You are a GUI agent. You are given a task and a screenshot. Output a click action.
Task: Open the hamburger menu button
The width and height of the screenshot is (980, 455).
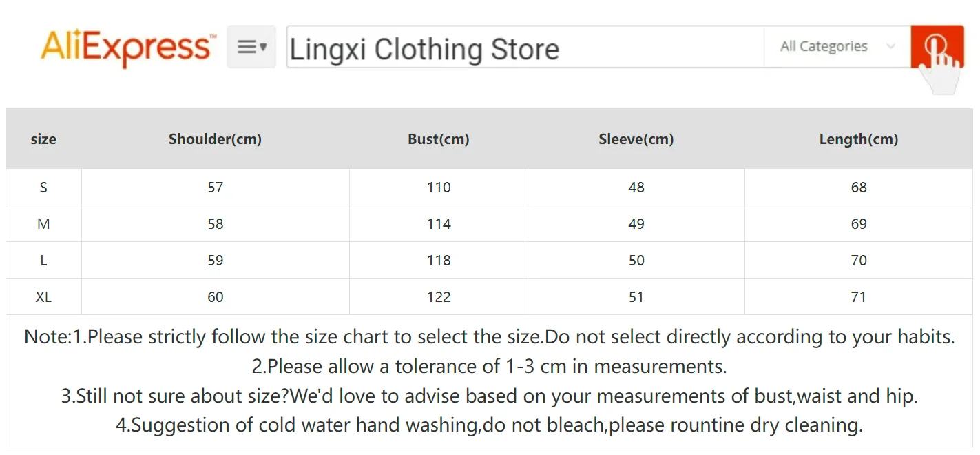(251, 47)
